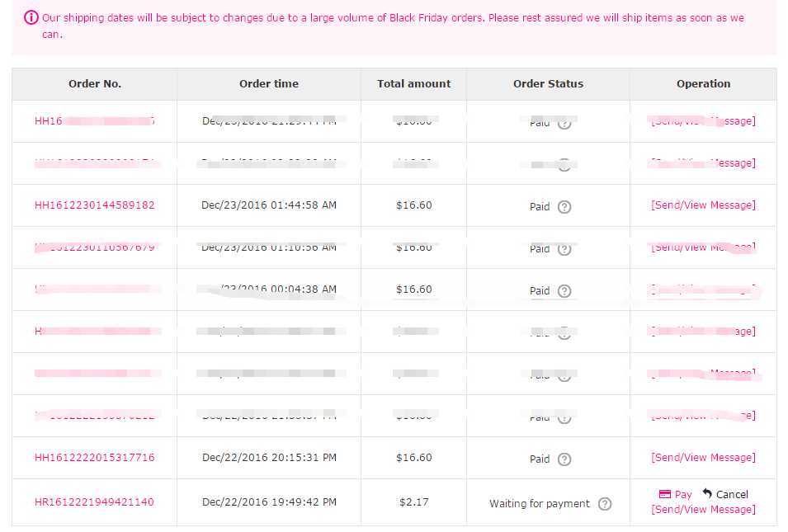Click the Cancel arrow icon
Screen dimensions: 788x532
click(707, 493)
